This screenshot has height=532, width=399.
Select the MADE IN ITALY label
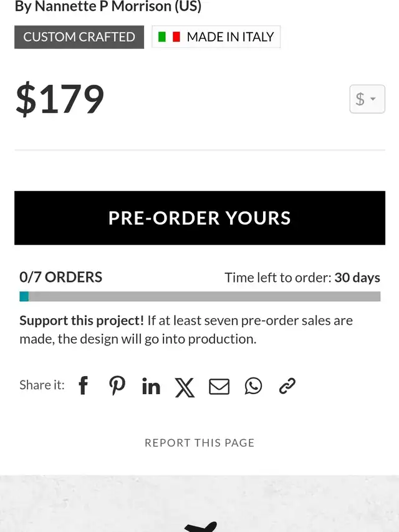pos(231,37)
